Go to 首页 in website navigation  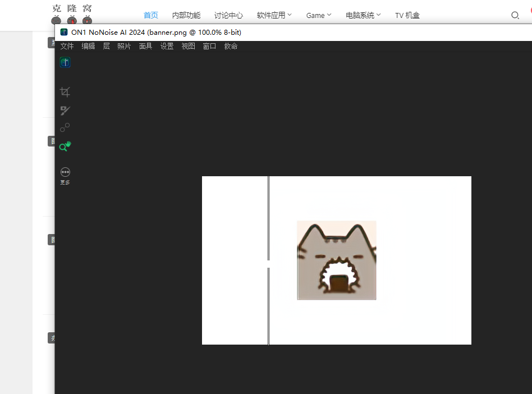150,15
